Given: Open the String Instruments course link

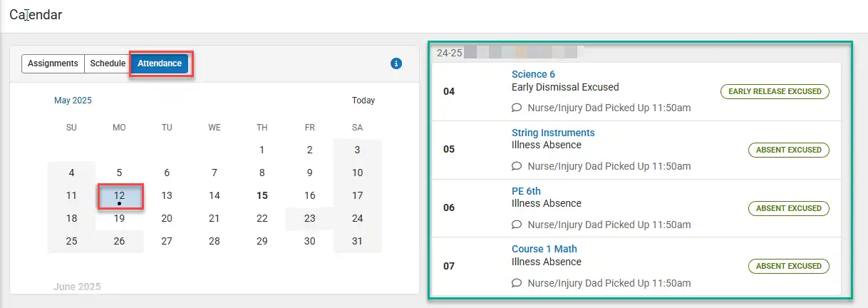Looking at the screenshot, I should tap(553, 133).
